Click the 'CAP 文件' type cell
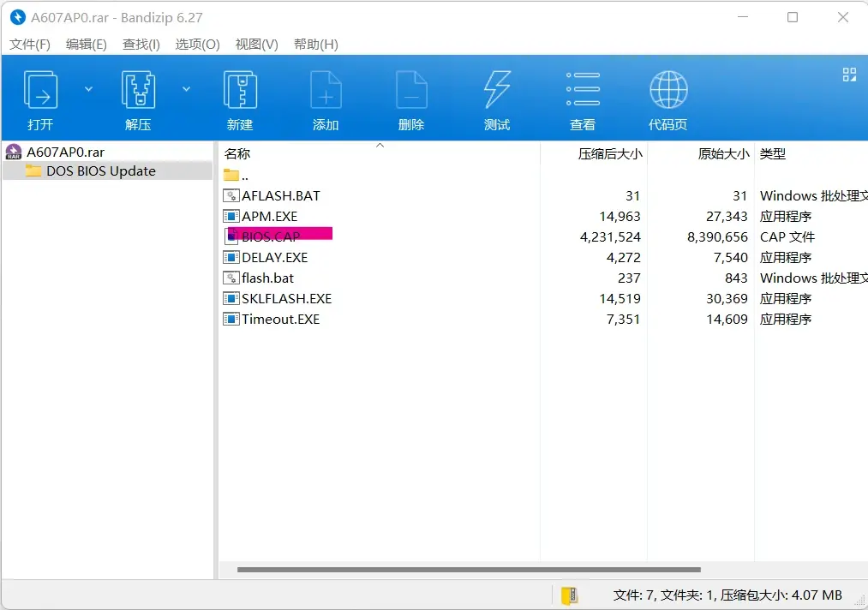This screenshot has height=610, width=868. click(787, 237)
